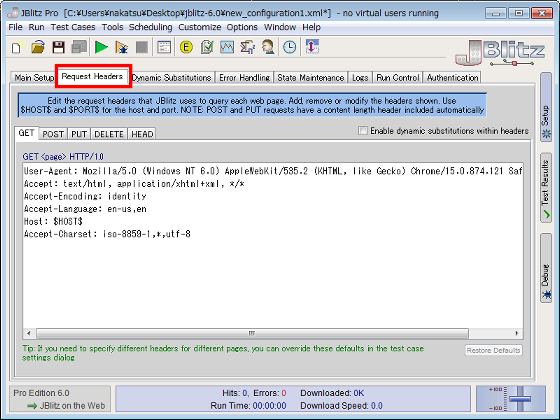This screenshot has height=420, width=560.
Task: Click the scrollbar left arrow
Action: click(29, 333)
